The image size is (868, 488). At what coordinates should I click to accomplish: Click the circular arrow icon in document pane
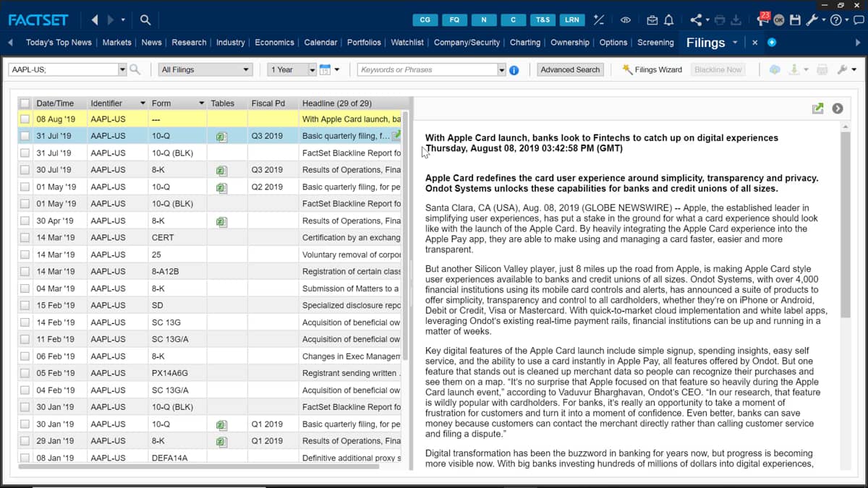coord(838,108)
